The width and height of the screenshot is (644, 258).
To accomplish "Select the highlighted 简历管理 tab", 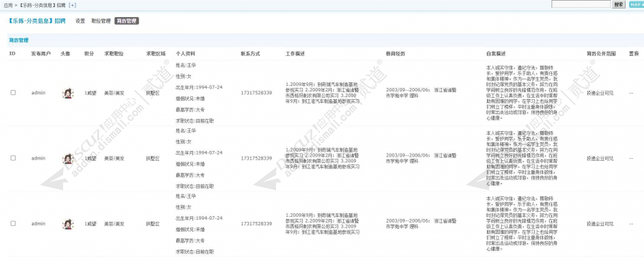I will coord(127,21).
